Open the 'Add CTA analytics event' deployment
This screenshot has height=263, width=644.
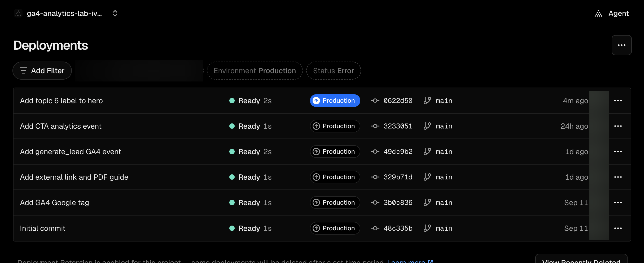[61, 126]
